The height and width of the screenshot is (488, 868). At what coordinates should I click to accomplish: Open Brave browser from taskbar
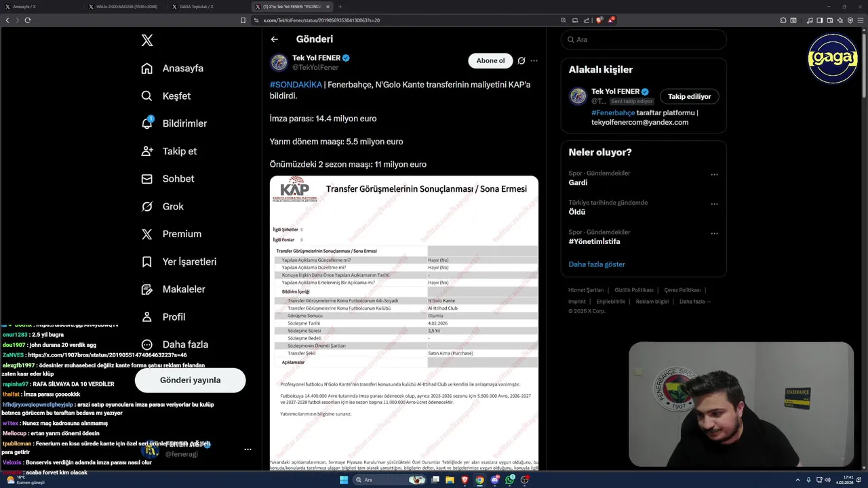pyautogui.click(x=465, y=480)
